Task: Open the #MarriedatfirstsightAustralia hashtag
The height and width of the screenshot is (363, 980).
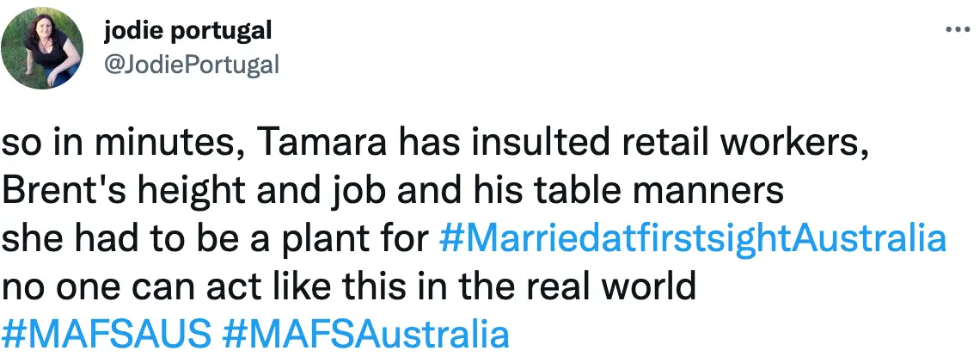Action: 692,238
